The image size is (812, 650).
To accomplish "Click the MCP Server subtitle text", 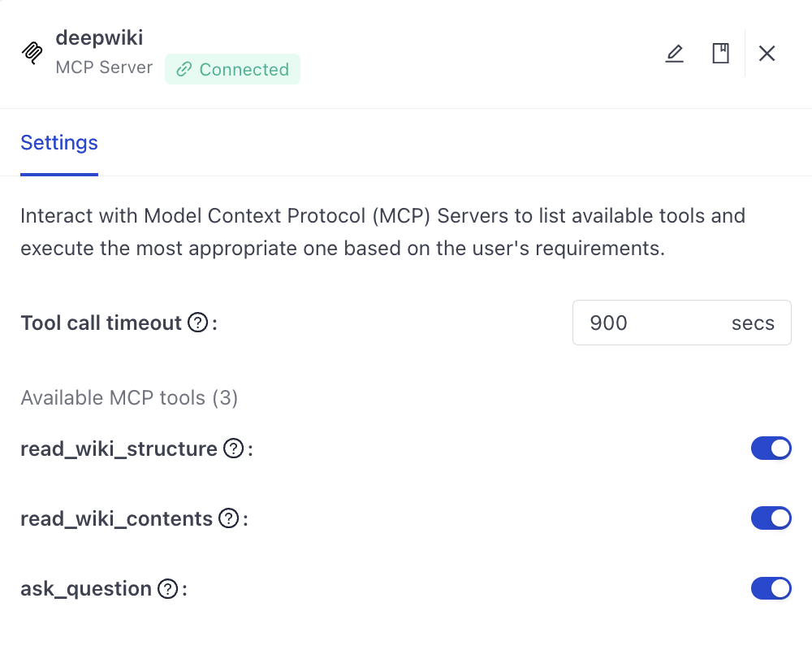I will [104, 67].
